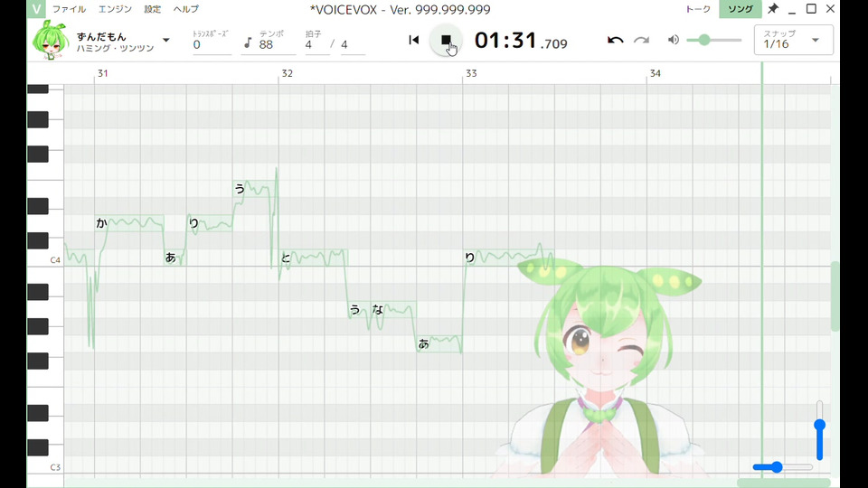Select the note う left of な
868x488 pixels.
coord(359,310)
